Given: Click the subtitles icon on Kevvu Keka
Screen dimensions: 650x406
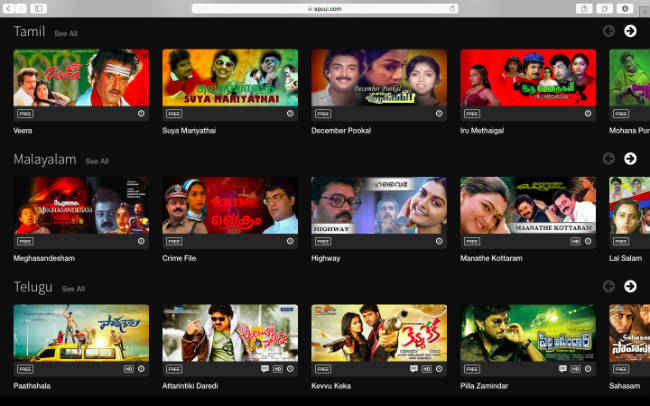Looking at the screenshot, I should [414, 369].
